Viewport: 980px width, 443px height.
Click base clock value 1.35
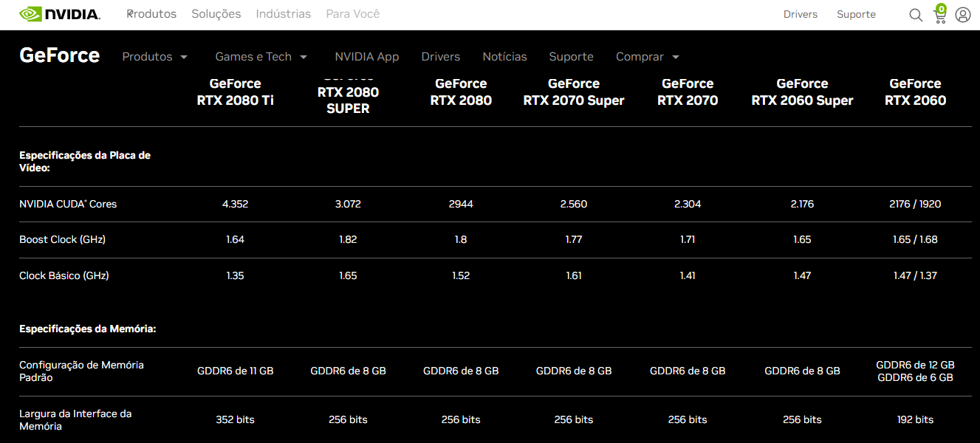235,275
